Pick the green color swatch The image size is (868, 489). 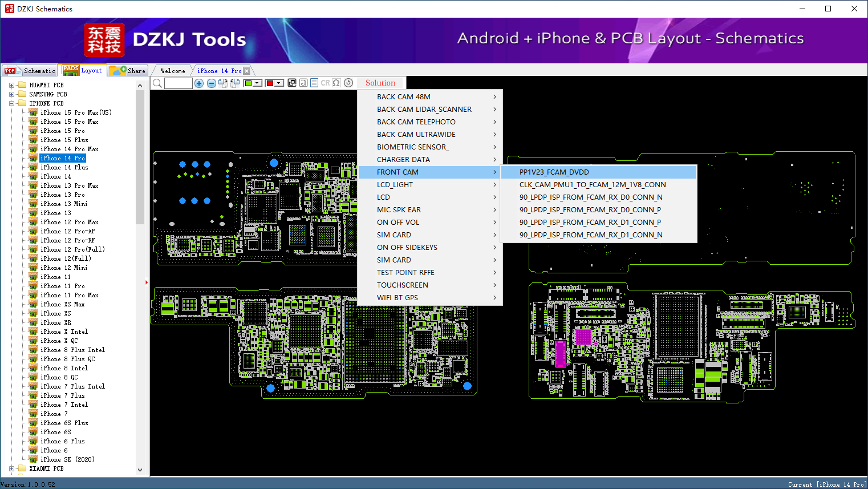(x=248, y=83)
